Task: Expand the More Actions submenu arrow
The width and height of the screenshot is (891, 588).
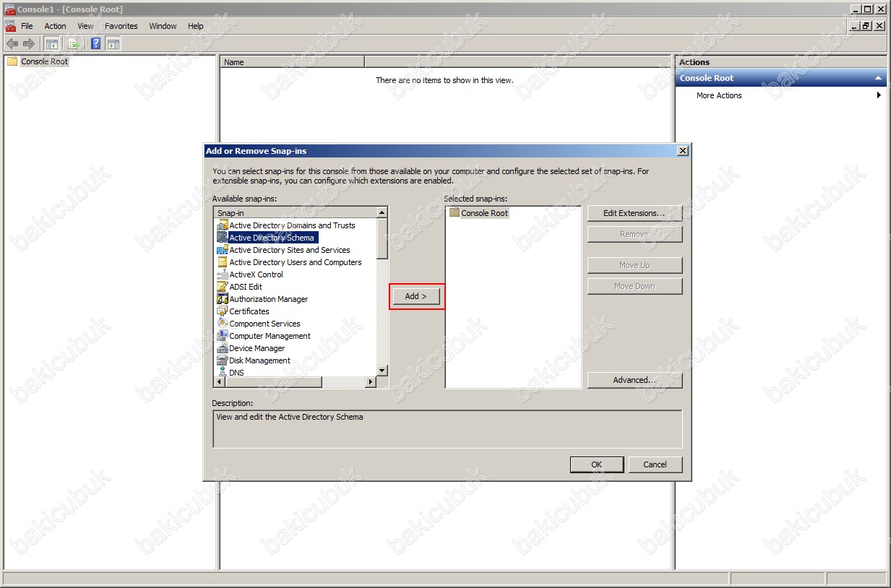Action: [x=879, y=95]
